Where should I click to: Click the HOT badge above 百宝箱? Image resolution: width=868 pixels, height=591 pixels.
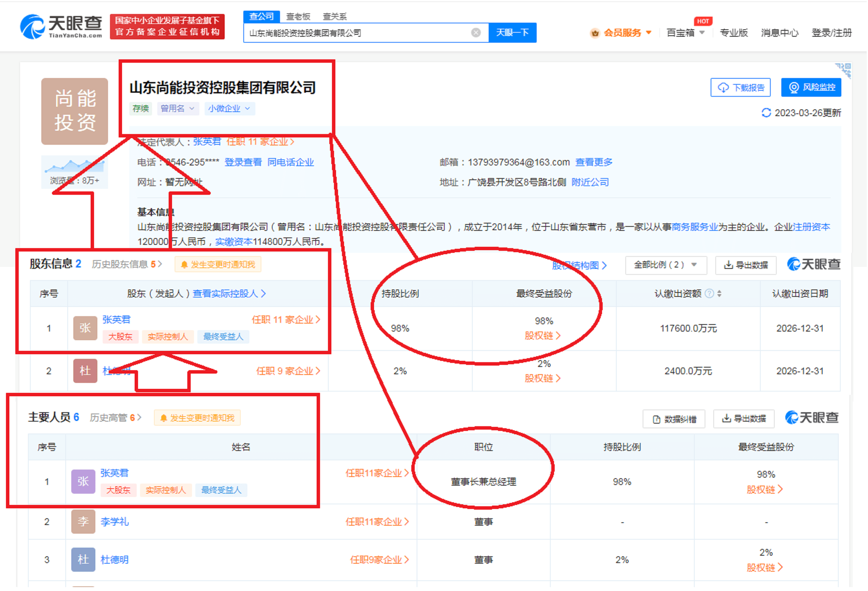pos(704,21)
